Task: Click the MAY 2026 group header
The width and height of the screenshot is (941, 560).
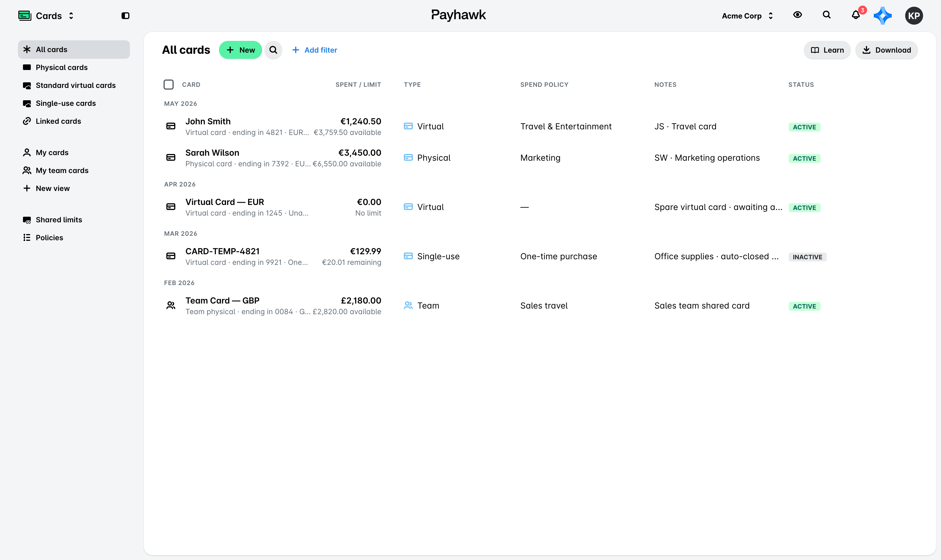Action: (180, 104)
